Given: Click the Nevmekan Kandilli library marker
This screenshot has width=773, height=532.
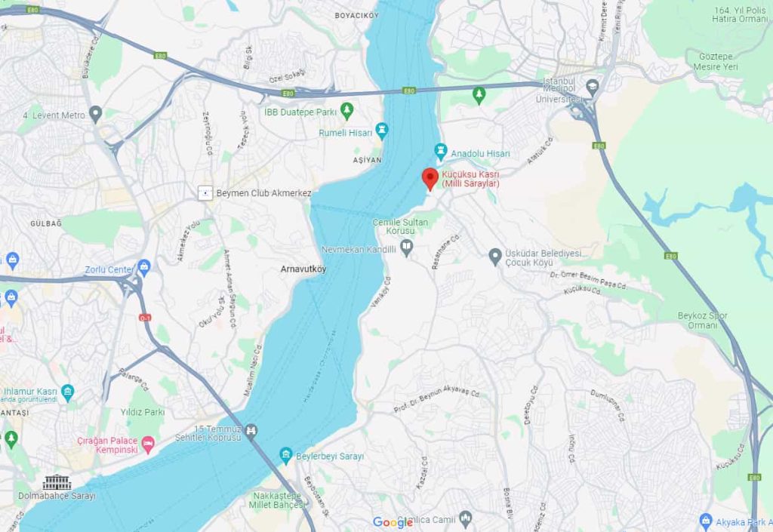Looking at the screenshot, I should click(407, 248).
